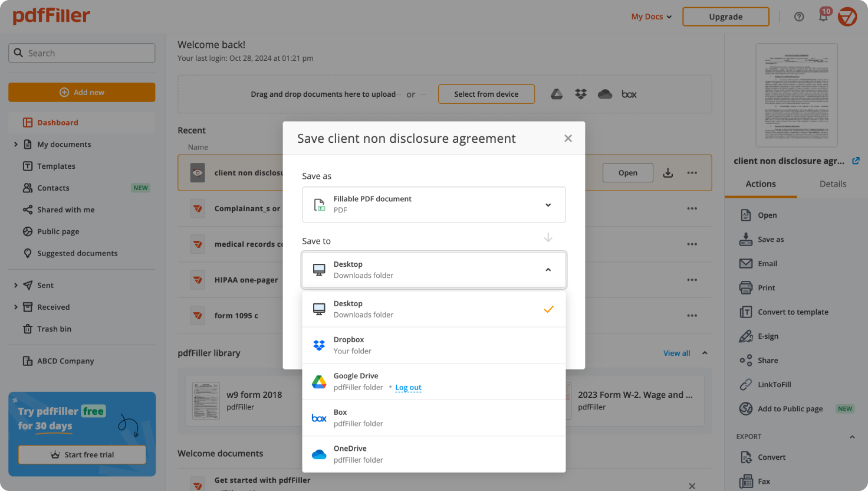Viewport: 868px width, 491px height.
Task: Click the Dropbox upload icon in the dropzone
Action: pos(581,94)
